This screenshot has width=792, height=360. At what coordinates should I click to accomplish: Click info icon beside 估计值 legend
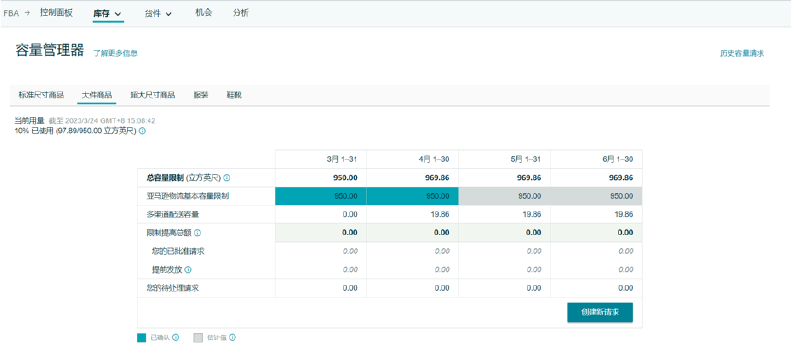(233, 338)
